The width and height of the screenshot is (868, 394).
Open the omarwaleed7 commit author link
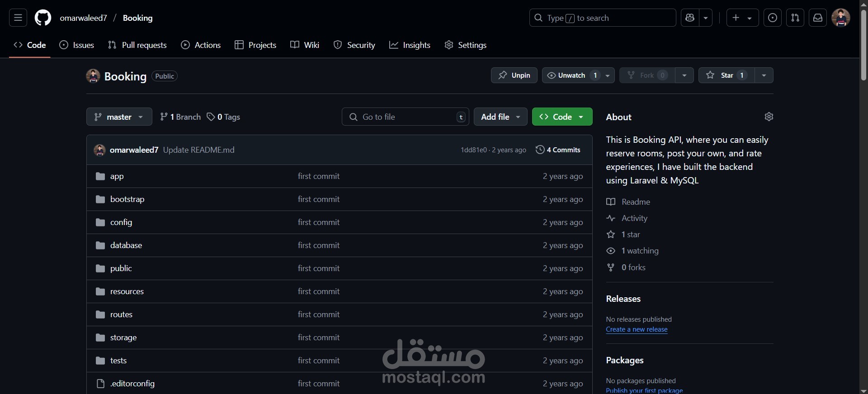134,150
